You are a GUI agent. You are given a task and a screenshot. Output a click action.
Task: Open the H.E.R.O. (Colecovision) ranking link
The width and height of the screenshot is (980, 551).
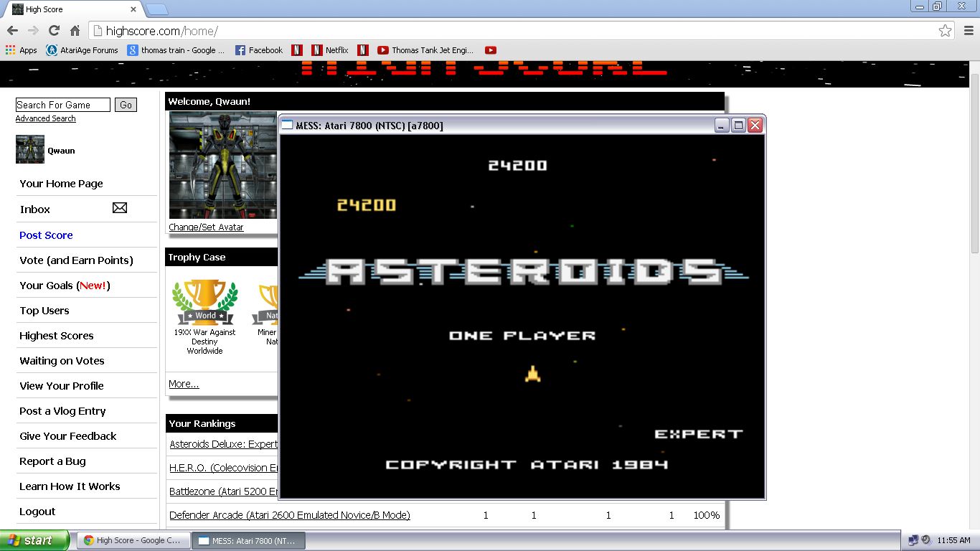click(x=223, y=468)
